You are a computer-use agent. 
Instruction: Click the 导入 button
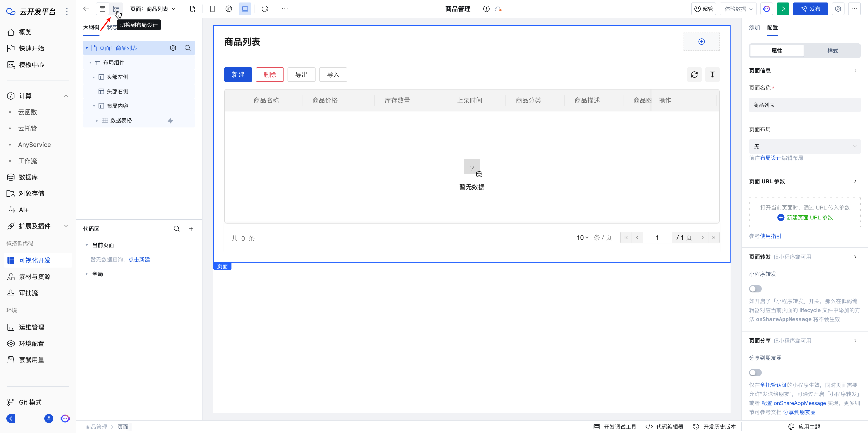[x=333, y=75]
